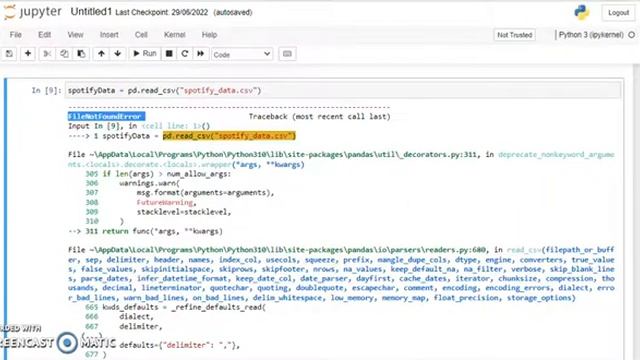
Task: Click line 311 return func traceback line
Action: (145, 231)
